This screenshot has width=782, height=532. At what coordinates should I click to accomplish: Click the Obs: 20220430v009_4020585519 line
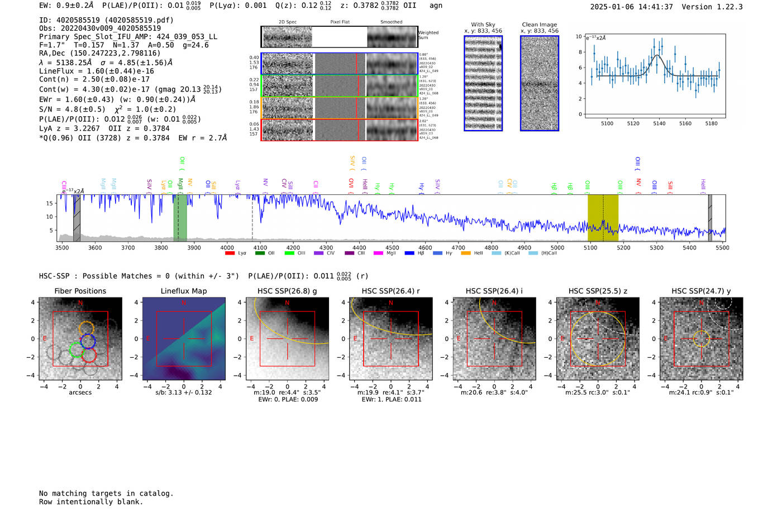pyautogui.click(x=100, y=28)
